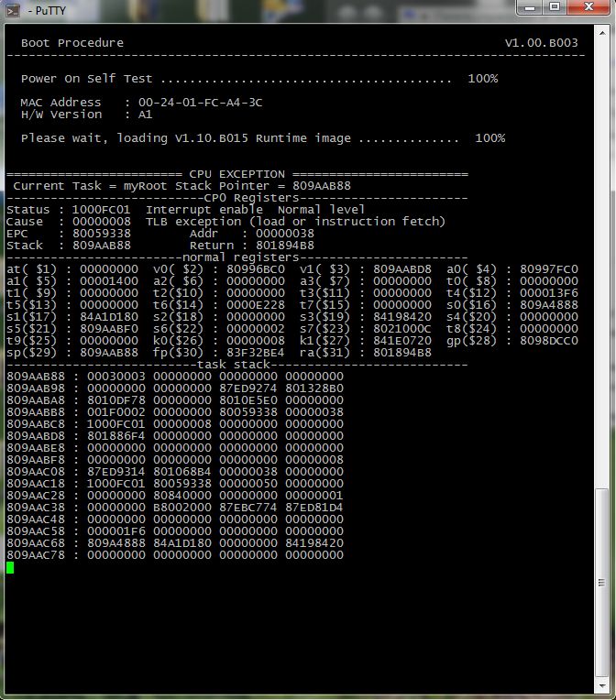
Task: Click the PuTTY title bar text
Action: pyautogui.click(x=47, y=10)
